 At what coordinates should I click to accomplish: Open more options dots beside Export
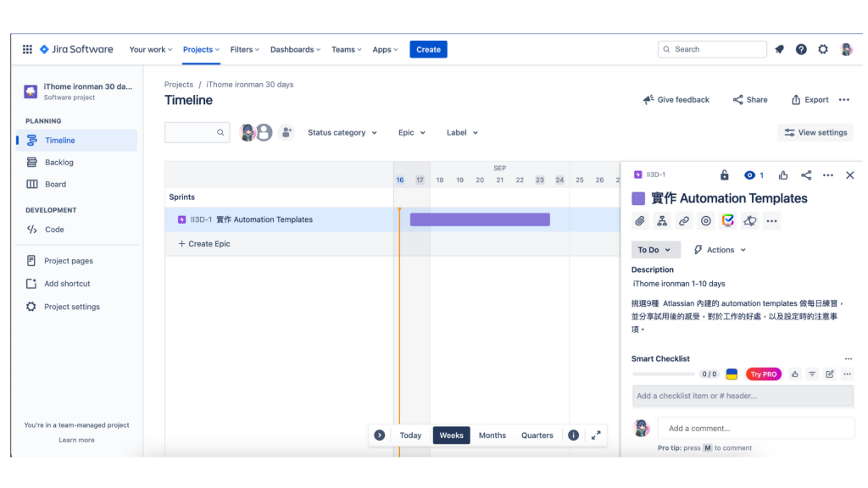[843, 100]
